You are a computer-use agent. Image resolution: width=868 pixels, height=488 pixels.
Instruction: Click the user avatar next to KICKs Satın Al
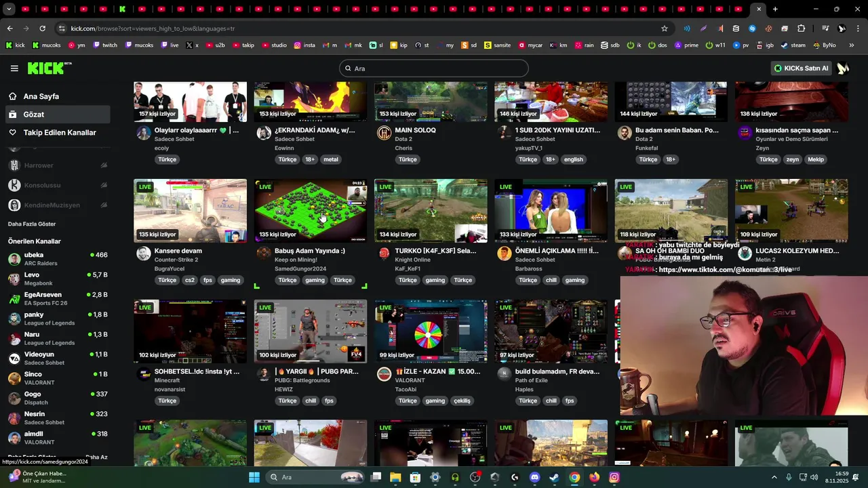point(843,68)
